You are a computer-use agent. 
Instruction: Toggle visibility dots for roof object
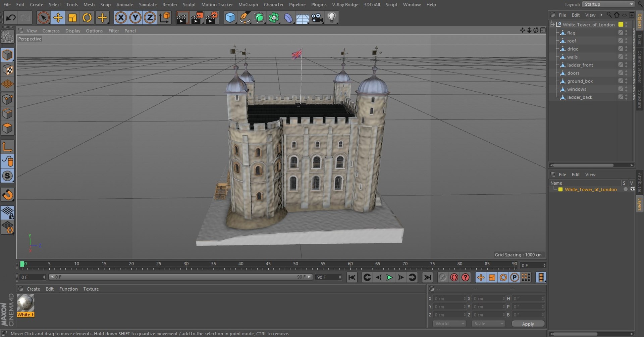pos(626,41)
